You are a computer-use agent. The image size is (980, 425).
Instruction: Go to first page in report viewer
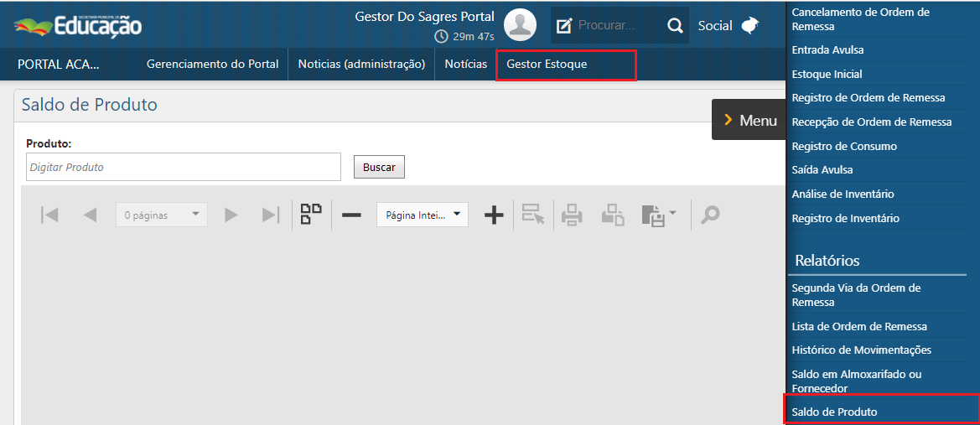click(49, 215)
